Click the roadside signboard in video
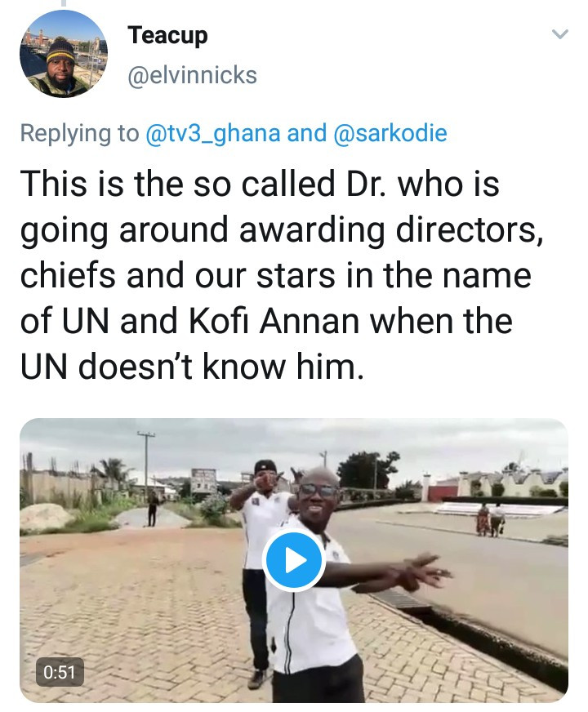588x712 pixels. [203, 480]
